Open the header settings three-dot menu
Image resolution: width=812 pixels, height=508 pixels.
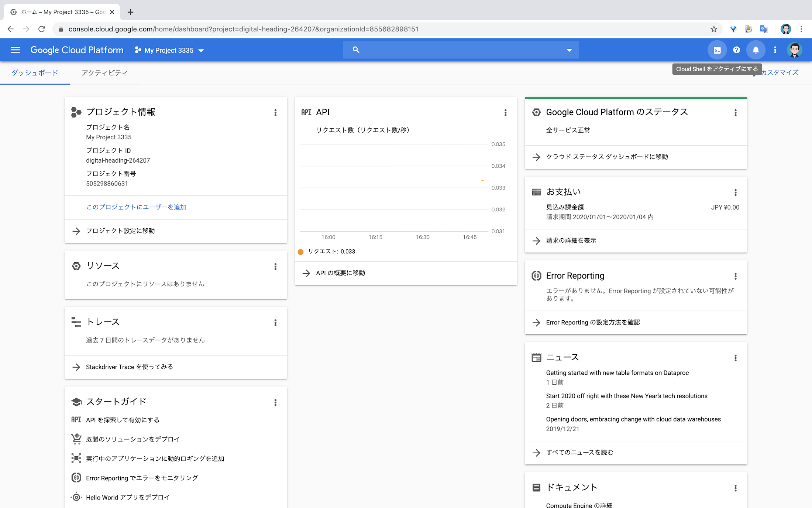point(775,50)
